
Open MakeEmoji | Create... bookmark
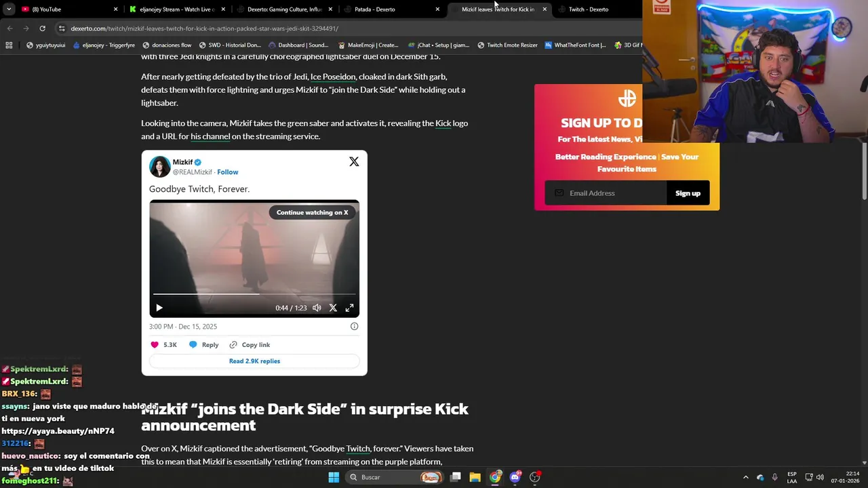(368, 45)
